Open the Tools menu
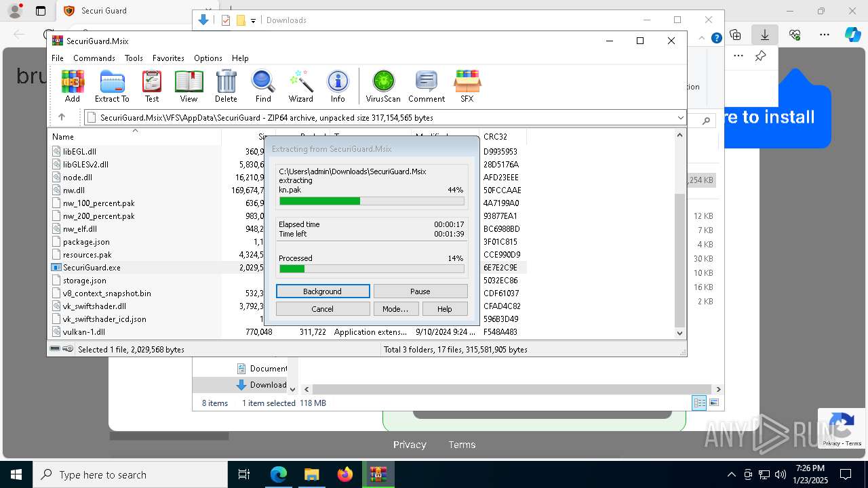Screen dimensions: 868x488 (x=134, y=58)
